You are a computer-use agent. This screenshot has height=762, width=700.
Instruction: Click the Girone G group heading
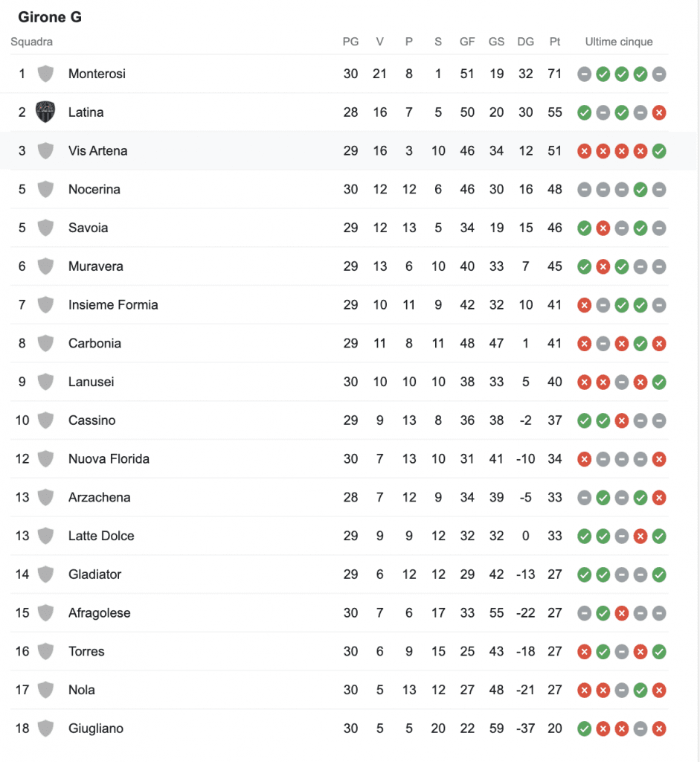(50, 16)
